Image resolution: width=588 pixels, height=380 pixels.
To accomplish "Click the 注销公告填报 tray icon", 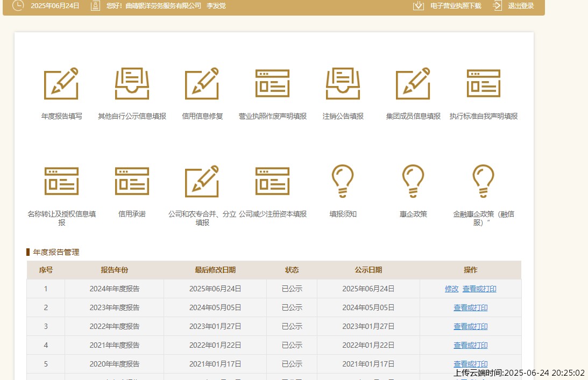I will pos(343,83).
